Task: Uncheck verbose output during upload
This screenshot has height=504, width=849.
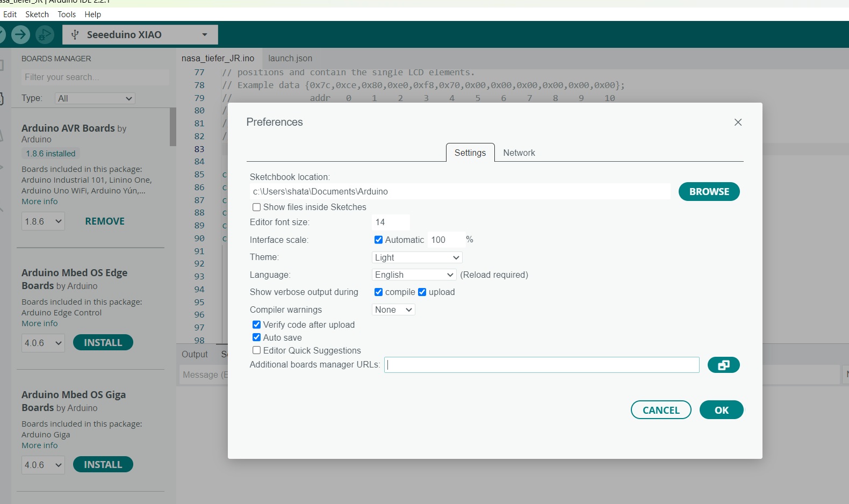Action: coord(422,292)
